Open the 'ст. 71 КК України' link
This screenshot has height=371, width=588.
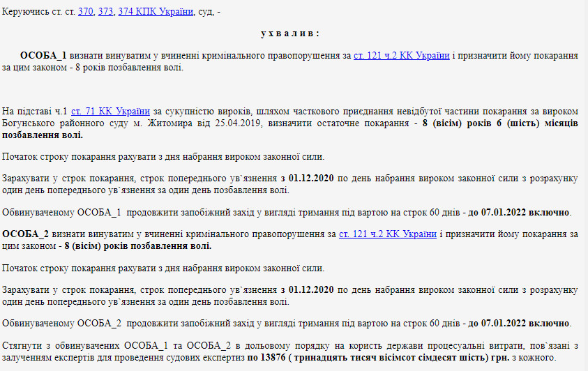110,111
